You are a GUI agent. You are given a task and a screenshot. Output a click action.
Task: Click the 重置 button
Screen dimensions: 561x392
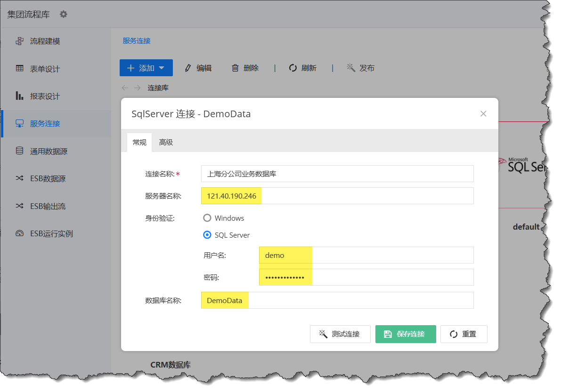(x=463, y=334)
